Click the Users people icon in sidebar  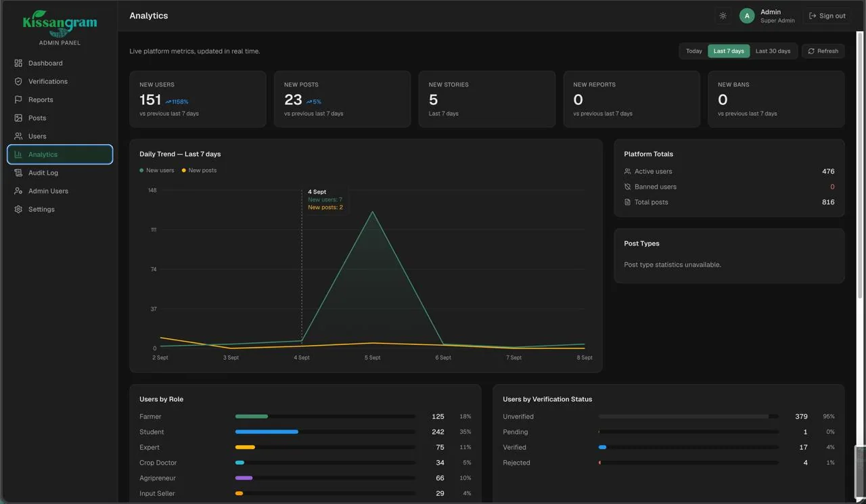[x=18, y=136]
